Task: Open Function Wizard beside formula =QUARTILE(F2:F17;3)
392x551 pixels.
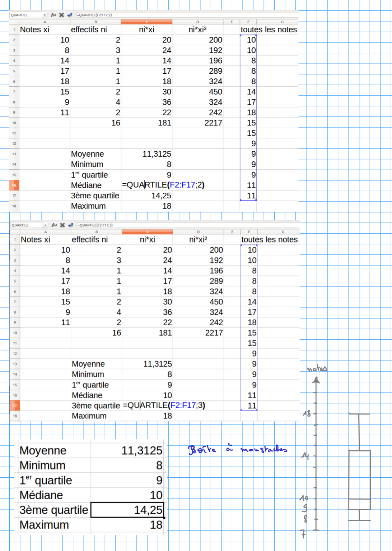Action: pyautogui.click(x=54, y=225)
